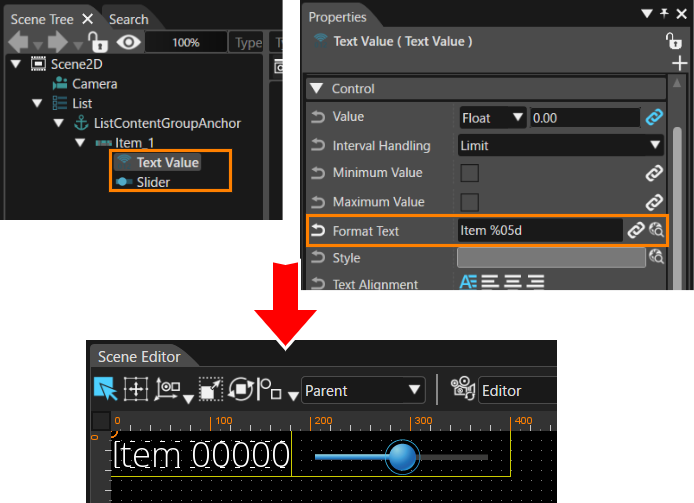Open the browse icon next to Style
Image resolution: width=694 pixels, height=503 pixels.
[x=656, y=257]
